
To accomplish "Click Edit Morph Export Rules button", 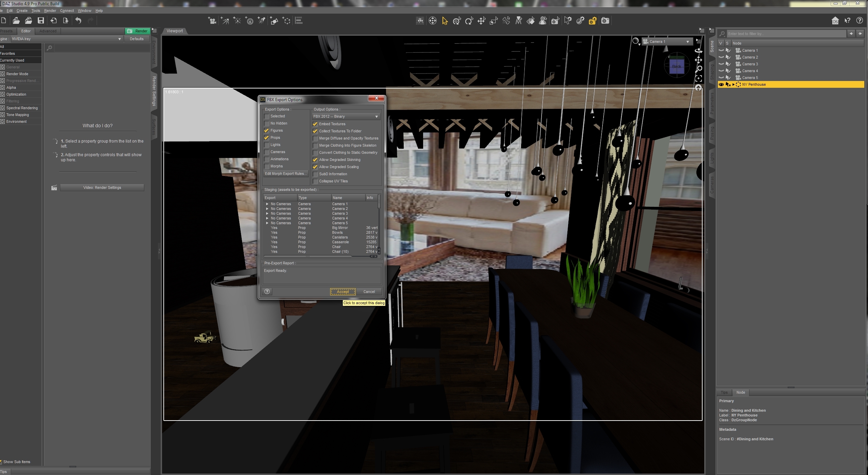I will [286, 174].
